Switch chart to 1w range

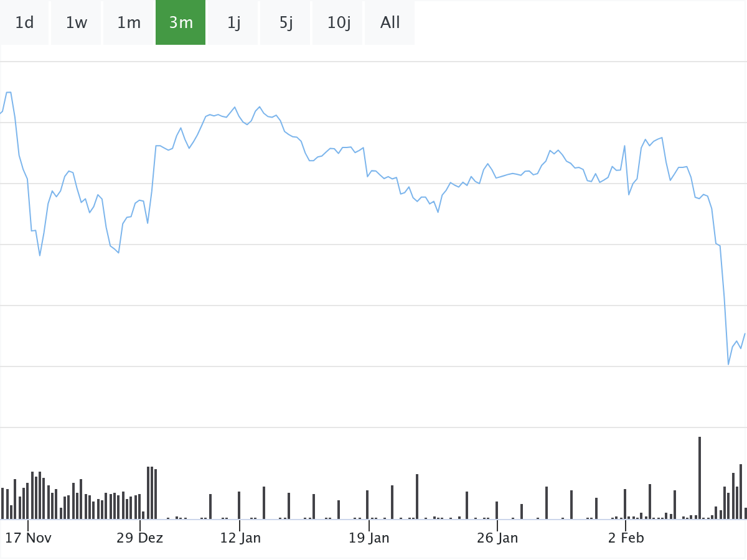coord(77,23)
